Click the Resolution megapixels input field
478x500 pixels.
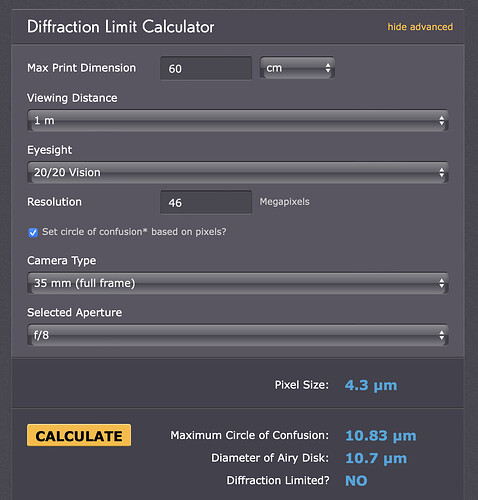206,202
